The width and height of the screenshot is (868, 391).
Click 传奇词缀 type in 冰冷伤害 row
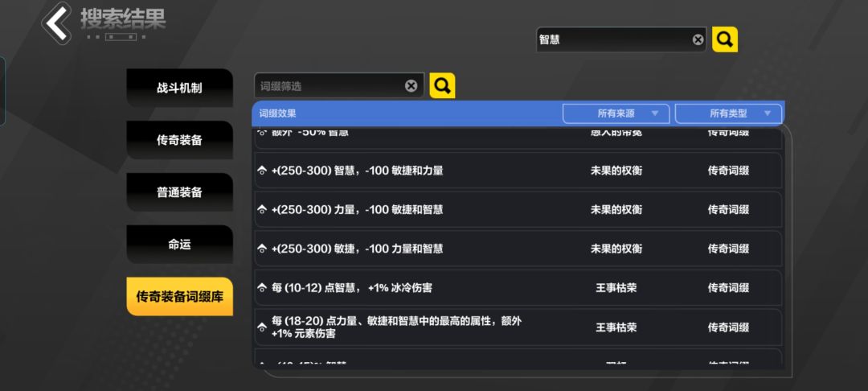coord(728,288)
